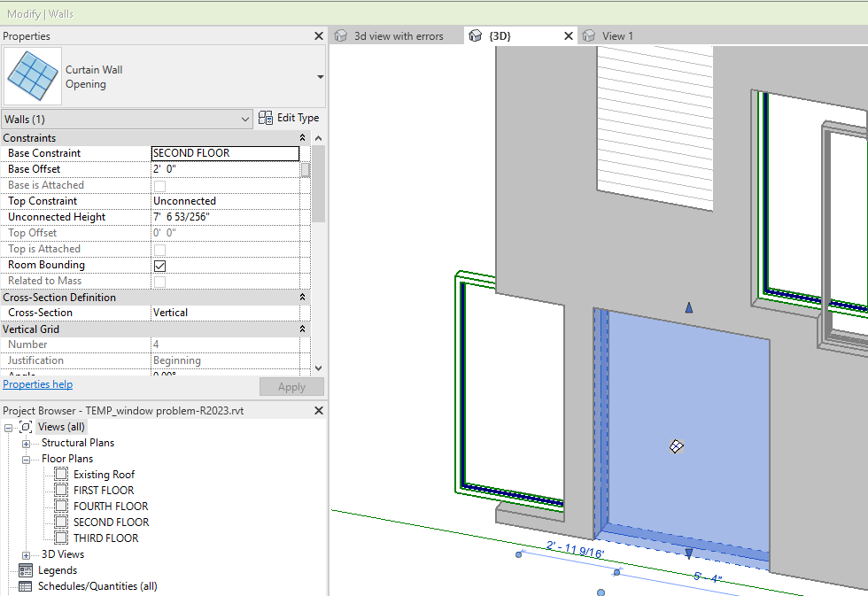Open the type selector dropdown arrow
Screen dimensions: 868x596
(x=320, y=77)
